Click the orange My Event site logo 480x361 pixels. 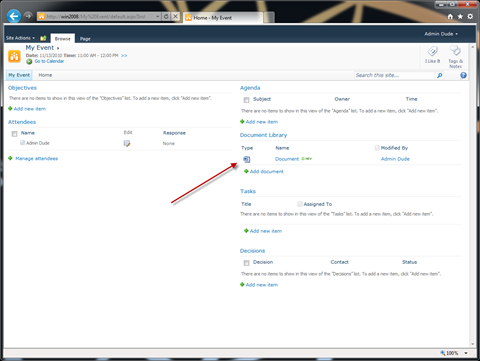[14, 56]
